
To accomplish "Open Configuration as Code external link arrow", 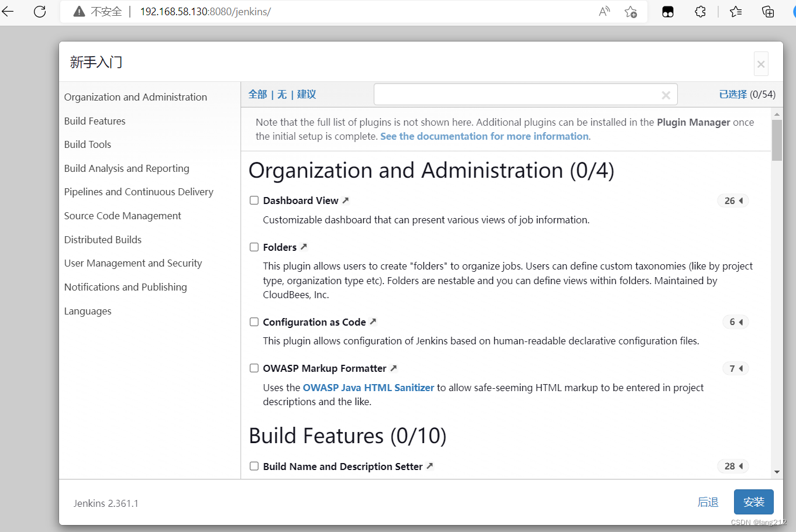I will [373, 322].
